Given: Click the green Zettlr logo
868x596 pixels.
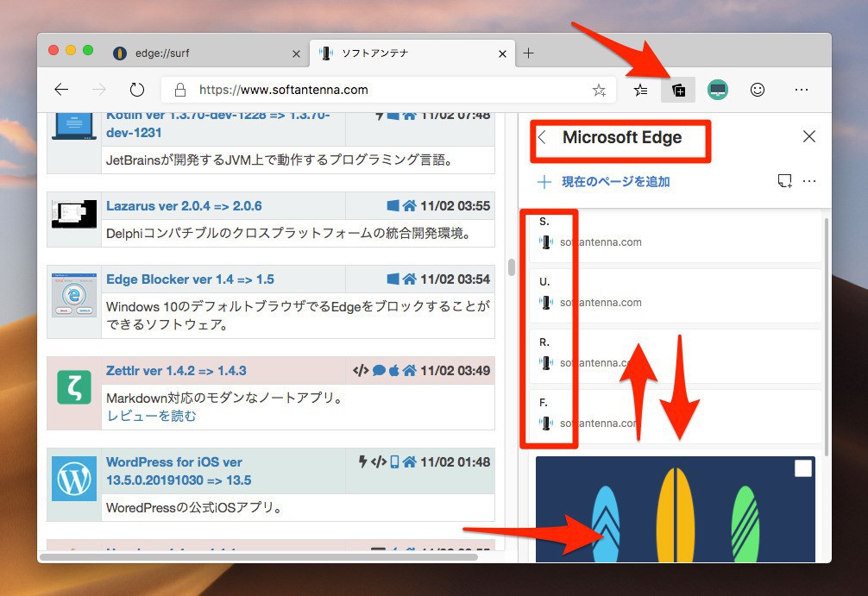Looking at the screenshot, I should [x=74, y=386].
